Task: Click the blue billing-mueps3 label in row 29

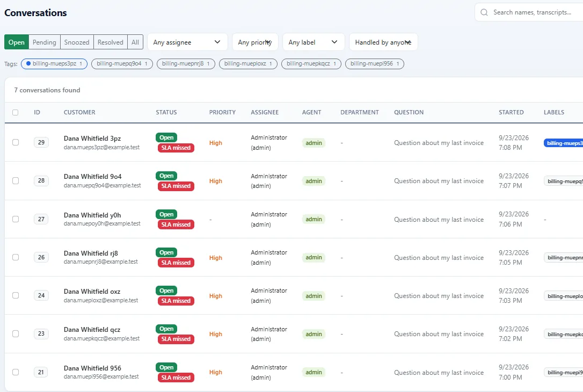Action: (x=564, y=143)
